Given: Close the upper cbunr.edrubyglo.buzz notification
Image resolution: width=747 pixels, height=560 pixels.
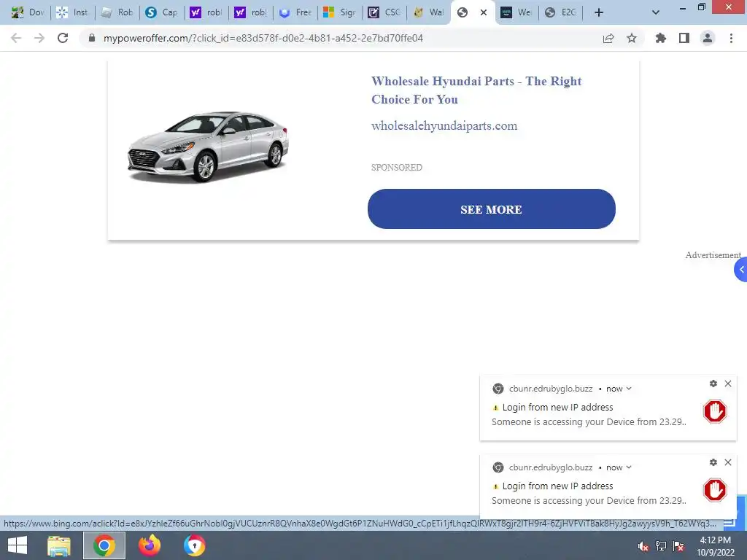Looking at the screenshot, I should [x=728, y=384].
